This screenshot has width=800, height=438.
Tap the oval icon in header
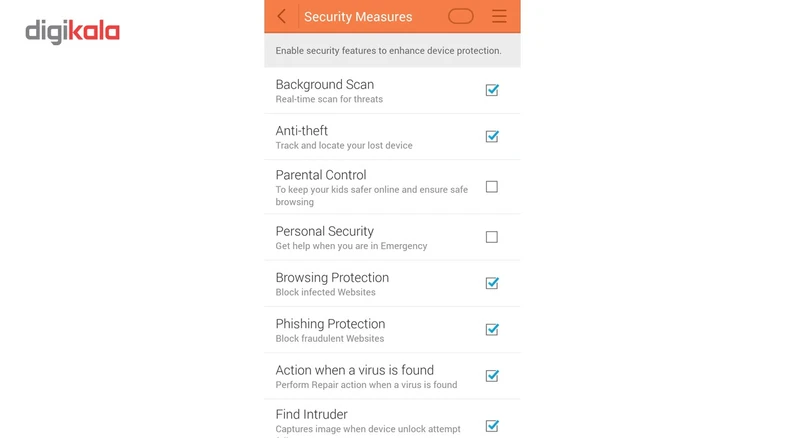460,16
